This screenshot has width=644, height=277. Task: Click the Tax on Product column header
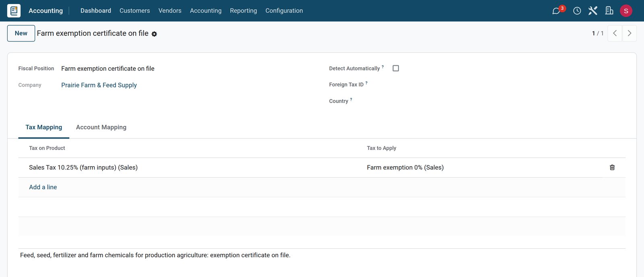click(47, 148)
